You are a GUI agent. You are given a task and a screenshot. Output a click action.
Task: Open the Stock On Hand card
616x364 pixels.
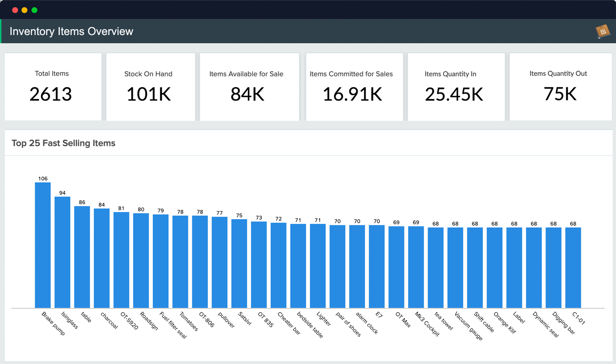click(150, 87)
